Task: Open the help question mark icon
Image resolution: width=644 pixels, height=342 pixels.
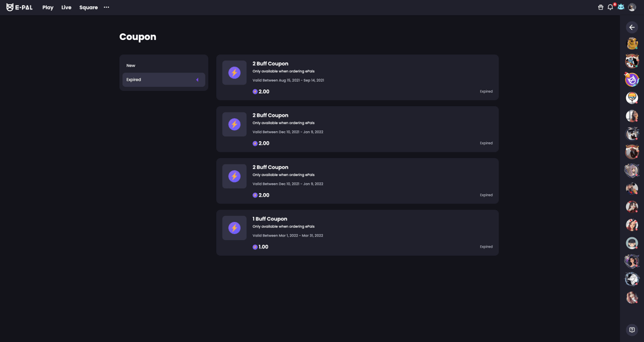Action: click(632, 330)
